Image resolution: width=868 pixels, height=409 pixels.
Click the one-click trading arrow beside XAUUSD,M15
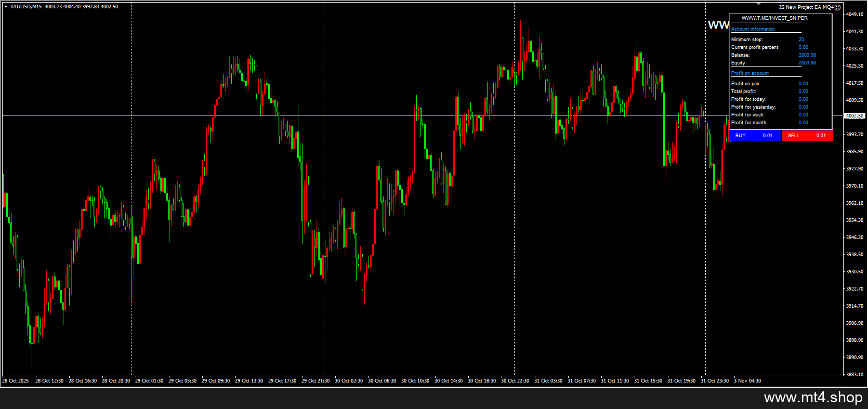coord(6,7)
